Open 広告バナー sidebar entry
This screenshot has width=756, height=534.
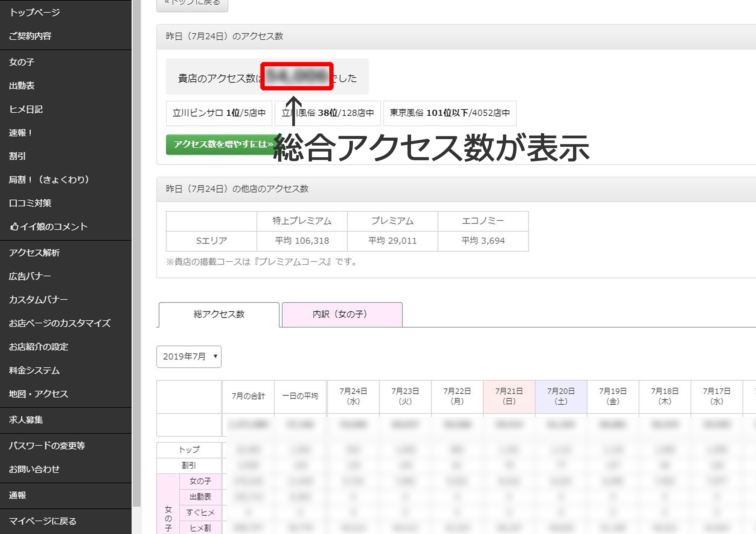point(30,276)
